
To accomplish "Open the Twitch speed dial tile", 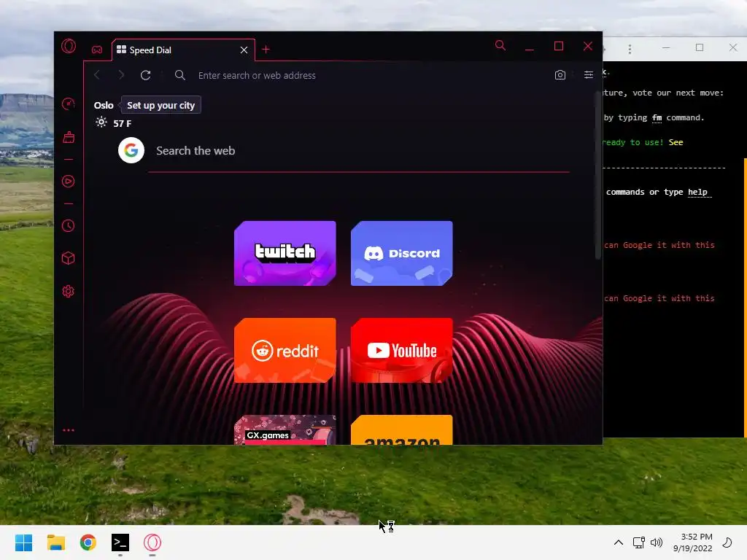I will [x=285, y=253].
